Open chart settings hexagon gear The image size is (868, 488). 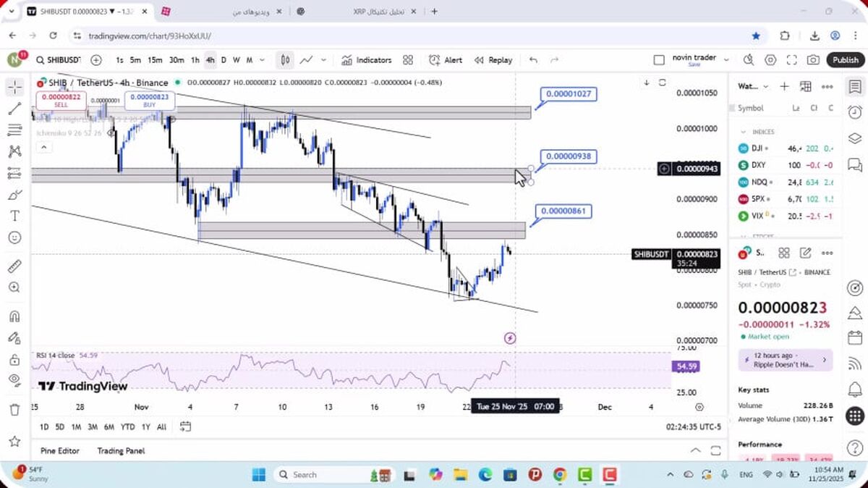pyautogui.click(x=770, y=60)
